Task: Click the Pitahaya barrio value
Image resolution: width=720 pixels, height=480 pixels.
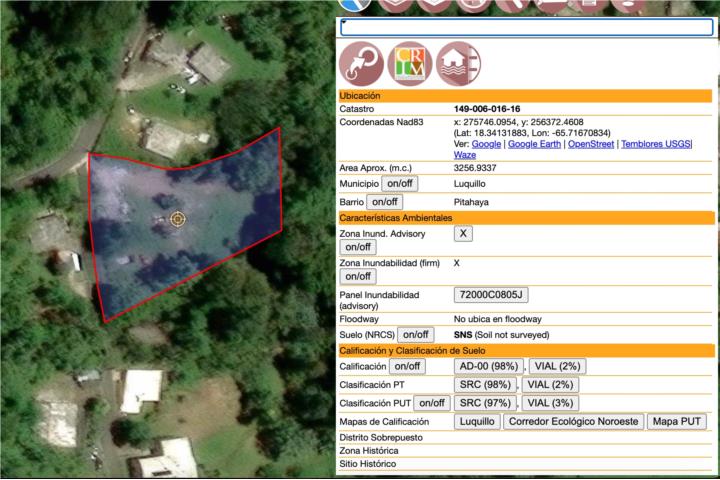Action: click(471, 203)
